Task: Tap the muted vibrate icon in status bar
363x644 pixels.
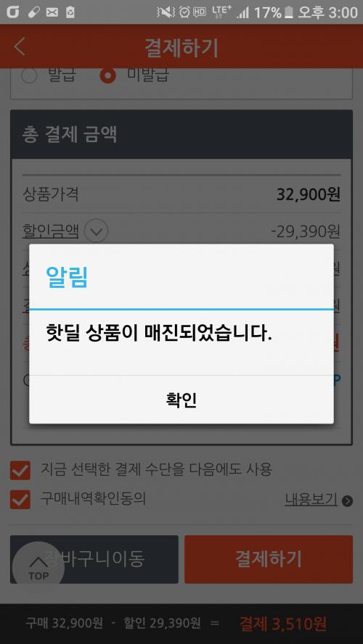Action: [x=166, y=13]
